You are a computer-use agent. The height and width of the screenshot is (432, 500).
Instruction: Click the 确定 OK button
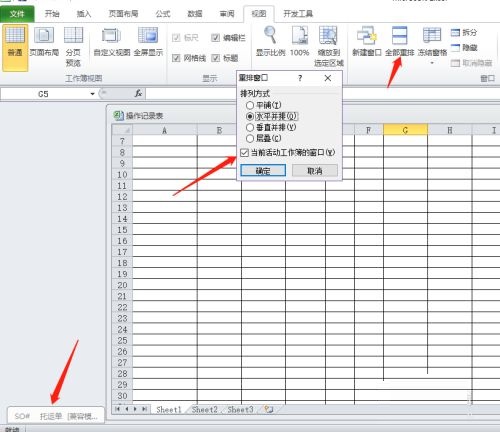tap(263, 171)
